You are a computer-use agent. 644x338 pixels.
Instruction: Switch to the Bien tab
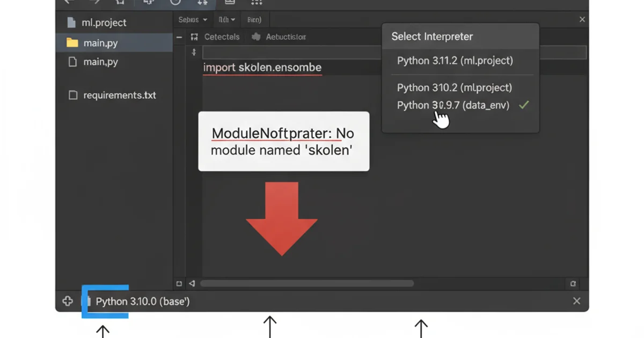254,19
